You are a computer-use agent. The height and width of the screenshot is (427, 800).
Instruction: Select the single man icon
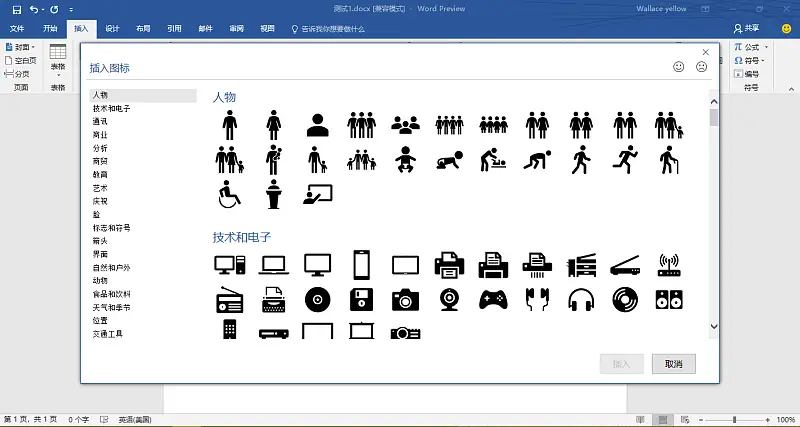click(230, 125)
